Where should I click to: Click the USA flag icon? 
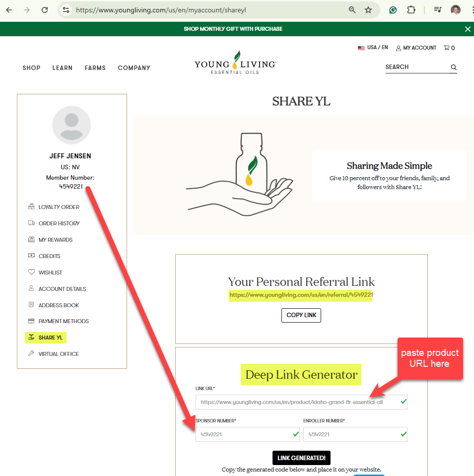click(361, 48)
